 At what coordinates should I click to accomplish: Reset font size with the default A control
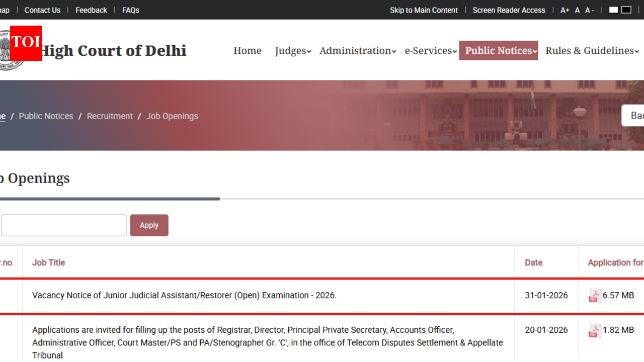(x=577, y=10)
